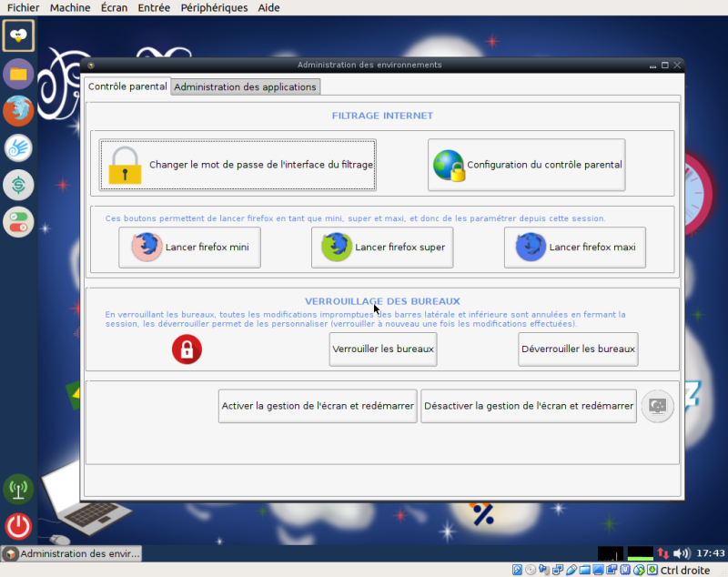This screenshot has width=728, height=577.
Task: Click Déverrouiller les bureaux button
Action: coord(578,349)
